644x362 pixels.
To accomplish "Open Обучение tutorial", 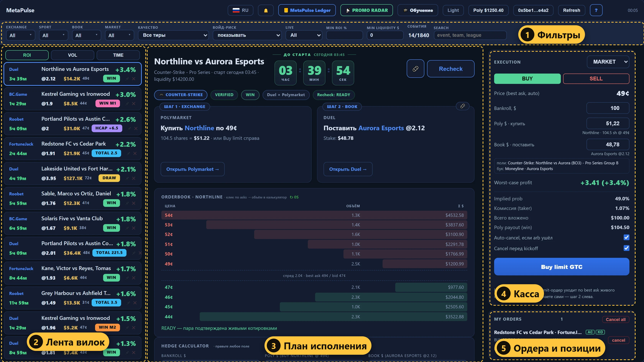I will click(x=418, y=10).
